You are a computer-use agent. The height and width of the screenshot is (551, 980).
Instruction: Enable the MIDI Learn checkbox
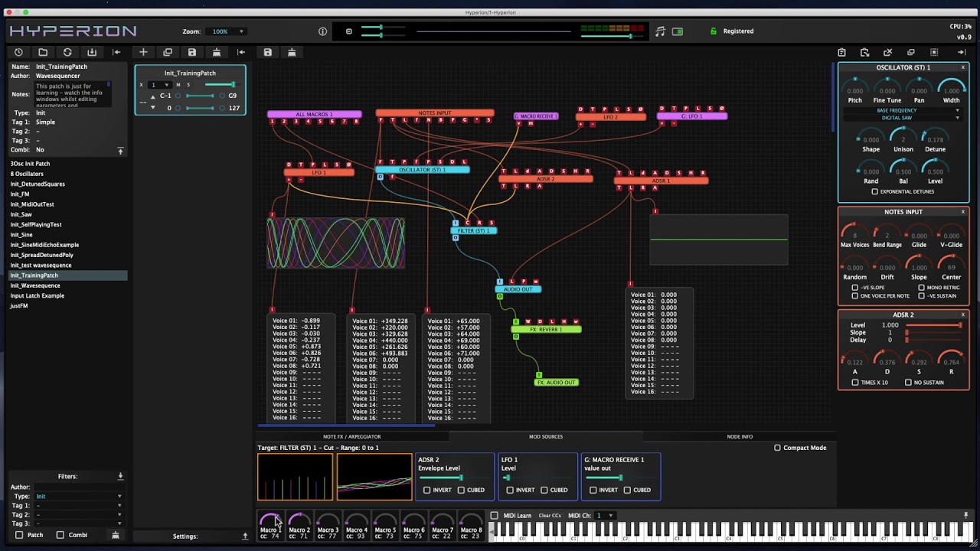point(494,516)
